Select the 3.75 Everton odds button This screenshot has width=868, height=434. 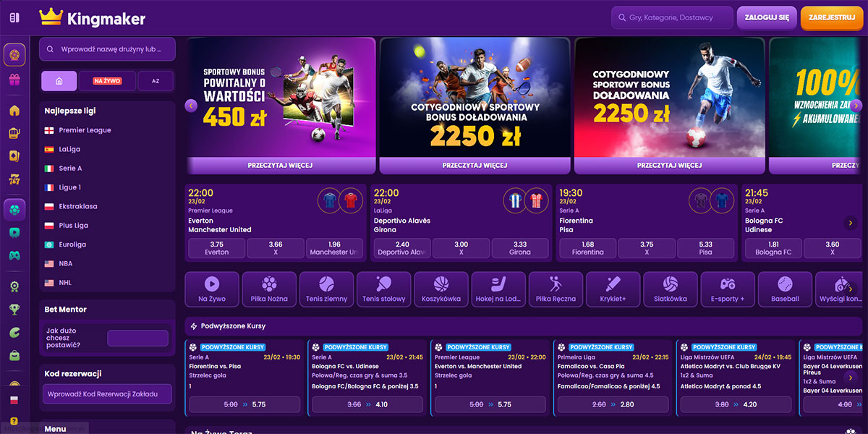[x=216, y=248]
